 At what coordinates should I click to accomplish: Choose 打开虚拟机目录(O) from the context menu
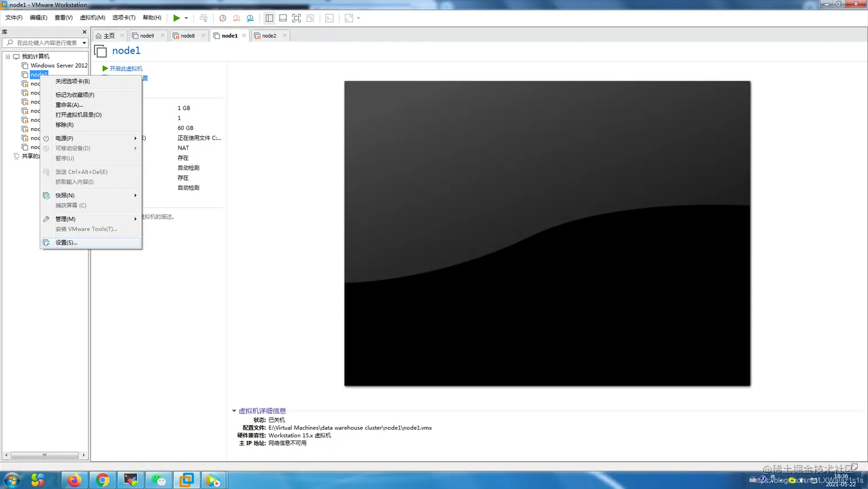click(x=91, y=114)
